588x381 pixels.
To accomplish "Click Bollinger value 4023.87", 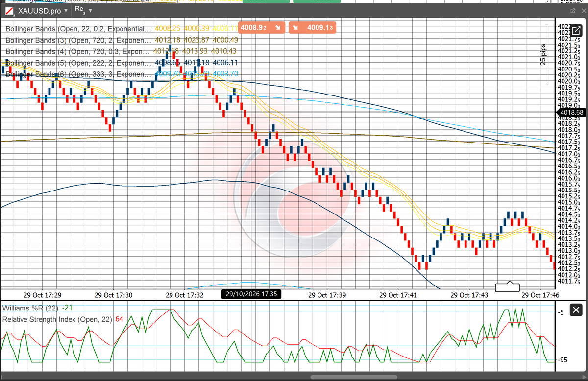I will coord(196,40).
